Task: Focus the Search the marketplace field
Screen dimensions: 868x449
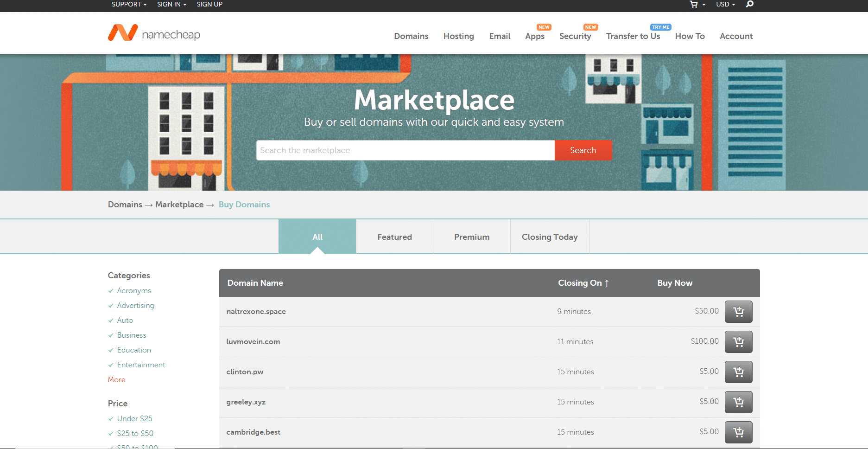Action: point(405,150)
